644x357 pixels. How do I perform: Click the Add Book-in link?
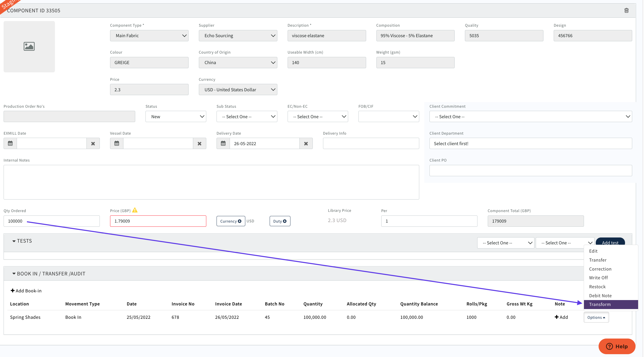pos(26,291)
